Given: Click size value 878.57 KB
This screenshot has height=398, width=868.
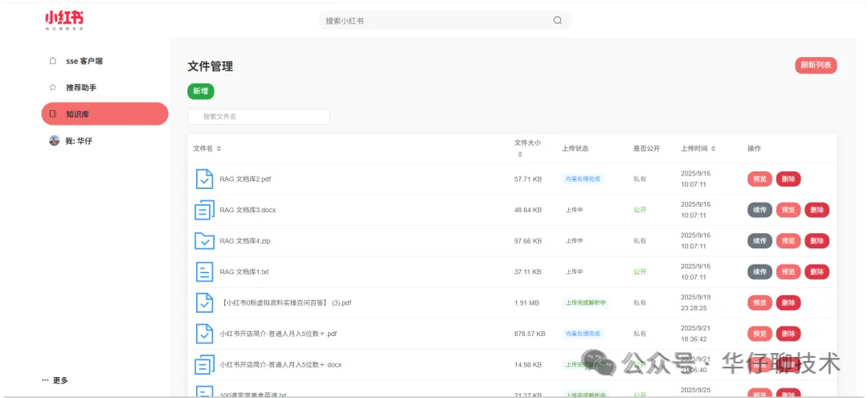Looking at the screenshot, I should (530, 334).
